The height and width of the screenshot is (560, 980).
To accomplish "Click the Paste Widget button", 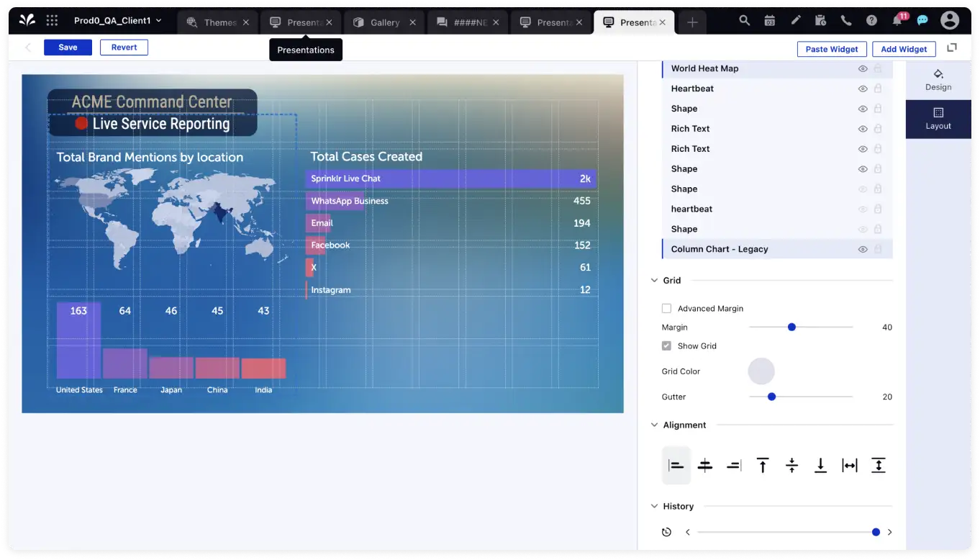I will coord(832,49).
